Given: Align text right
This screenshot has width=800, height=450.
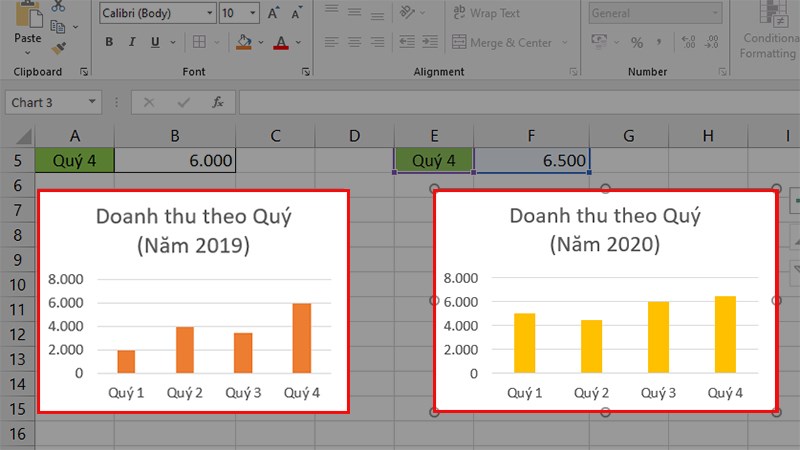Looking at the screenshot, I should click(378, 42).
